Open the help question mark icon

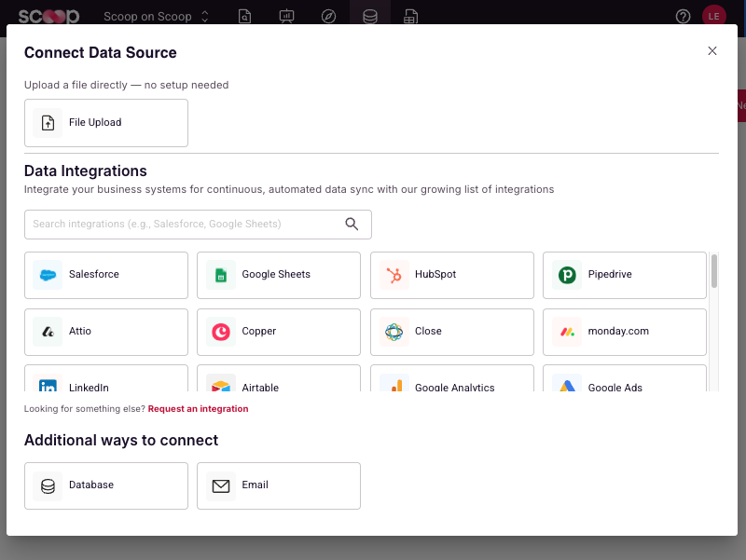(x=683, y=16)
